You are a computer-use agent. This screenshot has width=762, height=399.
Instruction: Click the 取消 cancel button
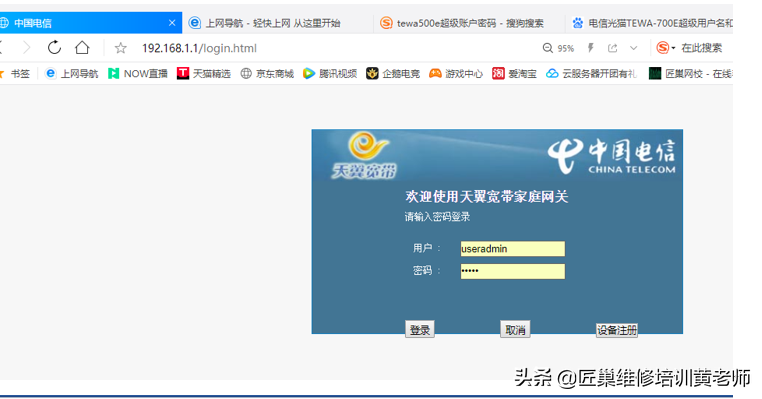[515, 330]
